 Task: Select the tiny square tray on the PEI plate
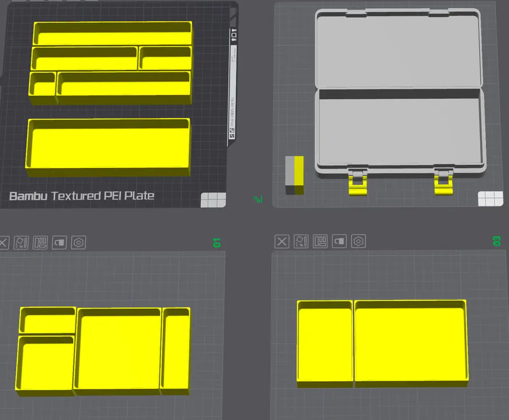pos(43,88)
